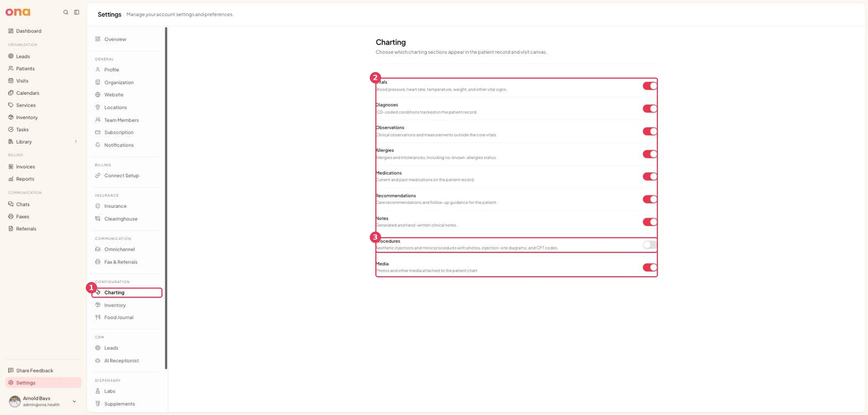868x415 pixels.
Task: Click the Visits calendar icon
Action: click(11, 81)
